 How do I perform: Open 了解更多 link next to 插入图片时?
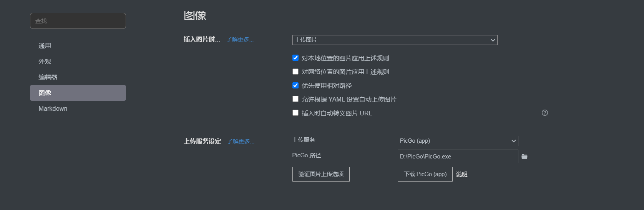coord(240,39)
